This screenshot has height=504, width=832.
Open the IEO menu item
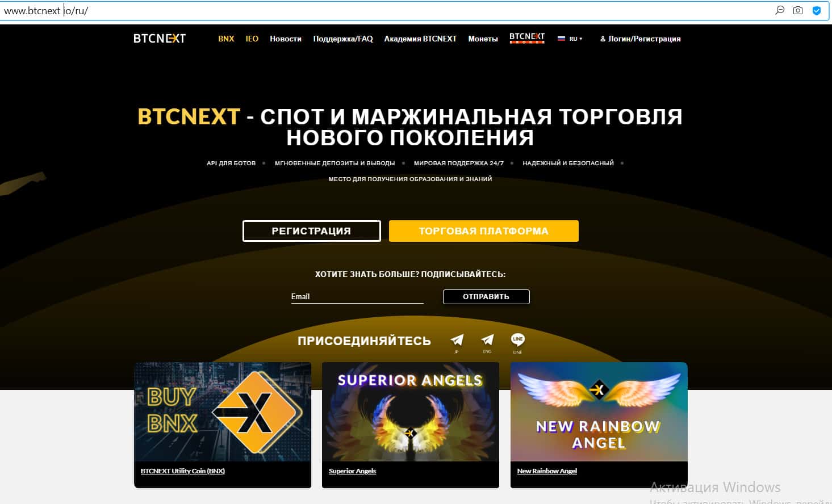coord(252,39)
